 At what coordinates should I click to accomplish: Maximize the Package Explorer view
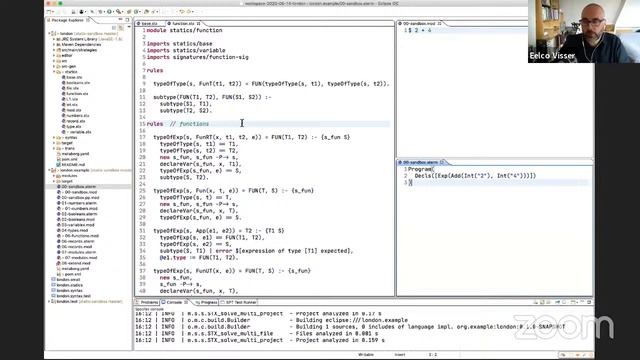[x=127, y=20]
